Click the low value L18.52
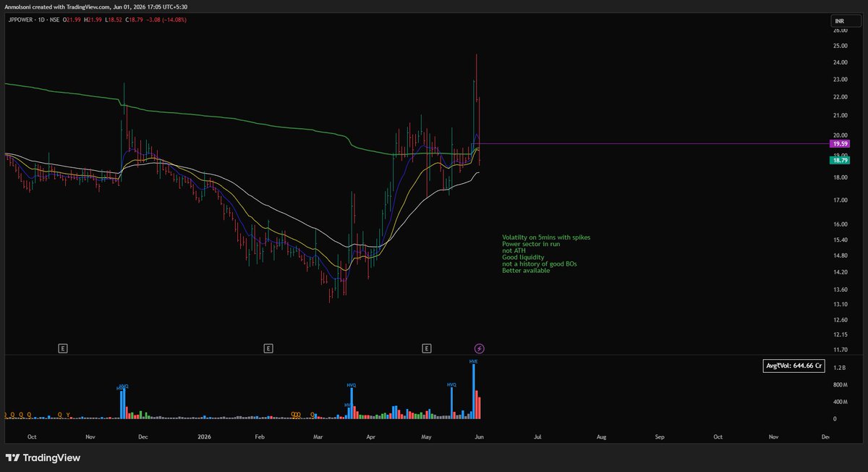 point(114,20)
